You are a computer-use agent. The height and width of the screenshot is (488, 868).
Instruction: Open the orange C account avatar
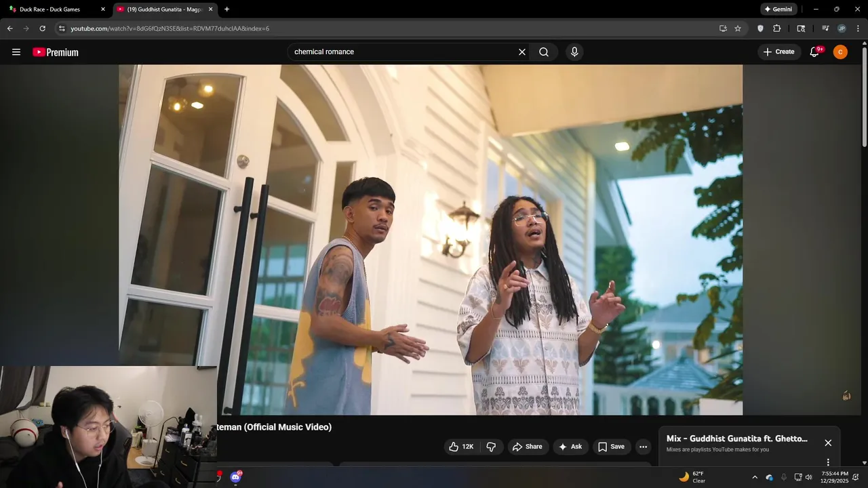840,52
